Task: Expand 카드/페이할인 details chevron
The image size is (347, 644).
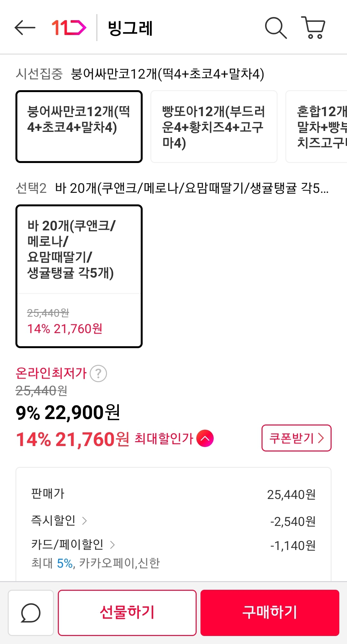Action: (x=112, y=545)
